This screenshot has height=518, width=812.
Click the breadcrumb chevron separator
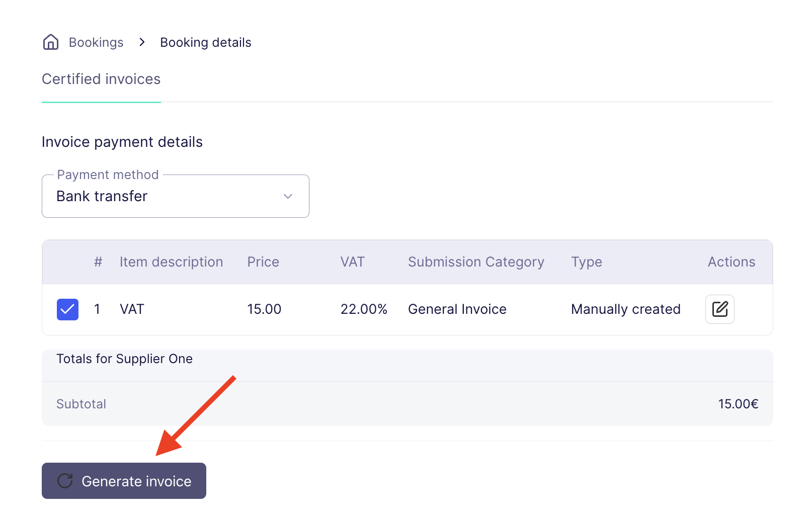142,42
